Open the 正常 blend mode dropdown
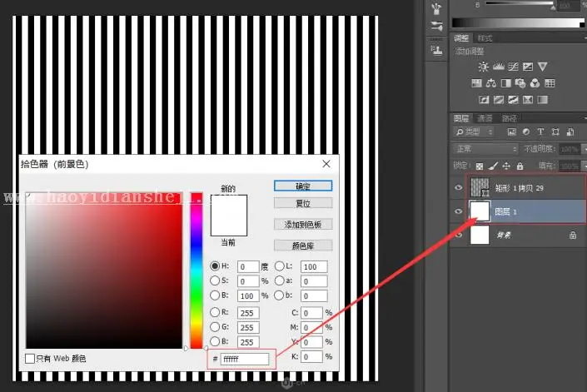587x392 pixels. pos(485,149)
